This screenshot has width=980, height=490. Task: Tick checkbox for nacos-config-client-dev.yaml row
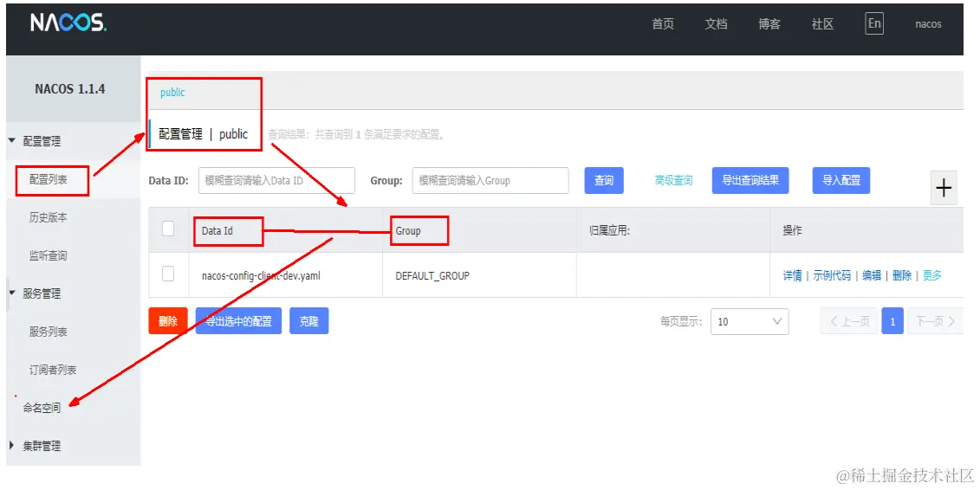tap(168, 274)
